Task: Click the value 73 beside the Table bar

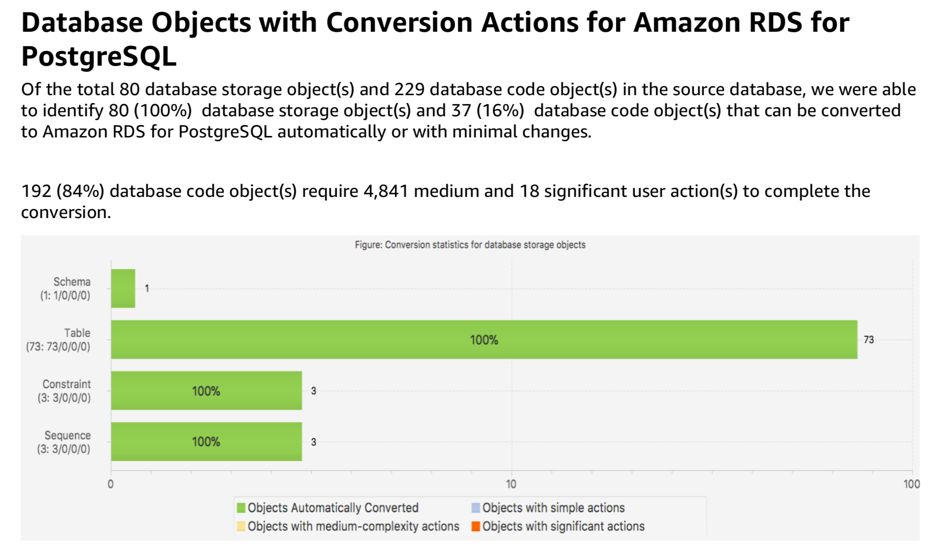Action: pos(869,340)
